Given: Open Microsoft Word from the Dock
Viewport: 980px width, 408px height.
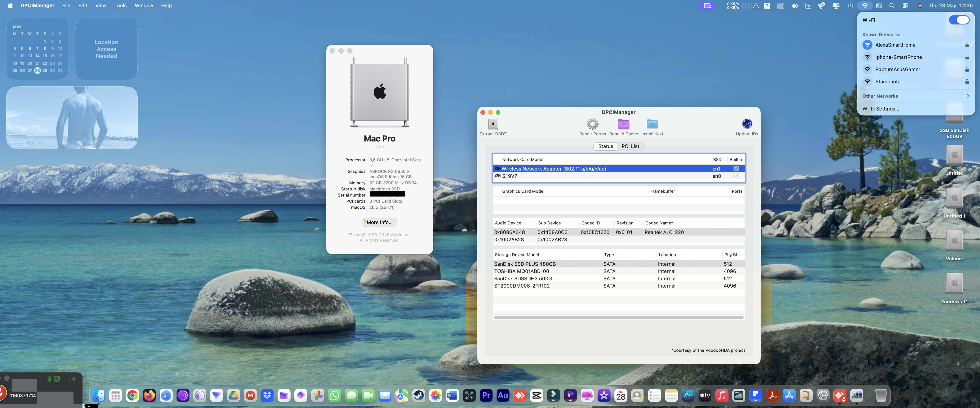Looking at the screenshot, I should point(452,395).
